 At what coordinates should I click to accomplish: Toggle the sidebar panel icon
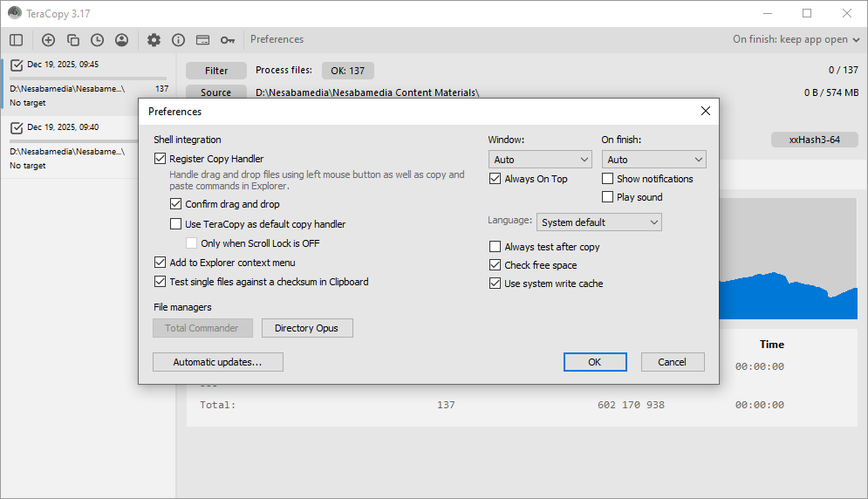click(16, 39)
